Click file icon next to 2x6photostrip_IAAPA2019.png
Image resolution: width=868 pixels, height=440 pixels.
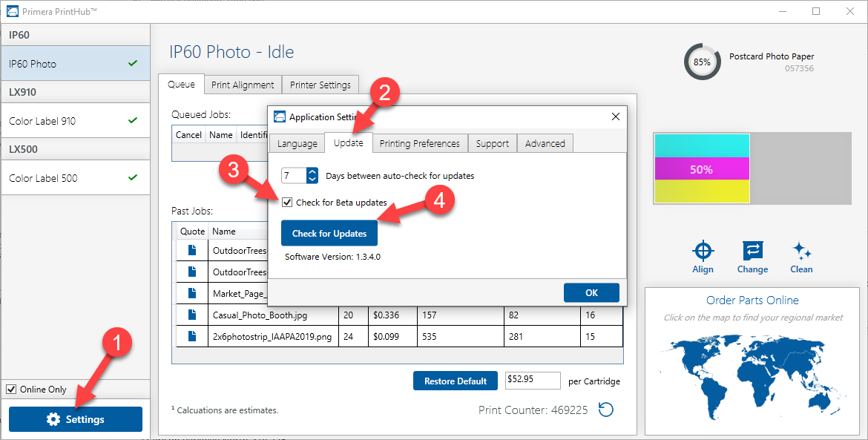click(192, 336)
